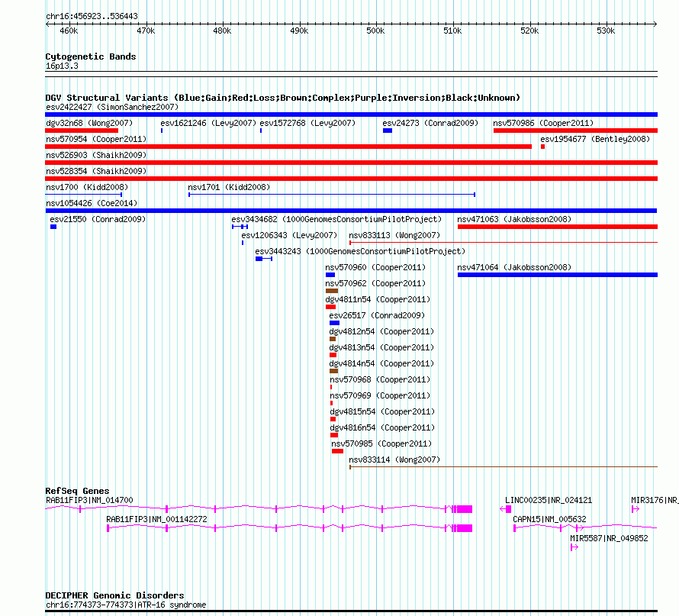Click the DGV Structural Variants track title
This screenshot has height=616, width=679.
(x=283, y=98)
